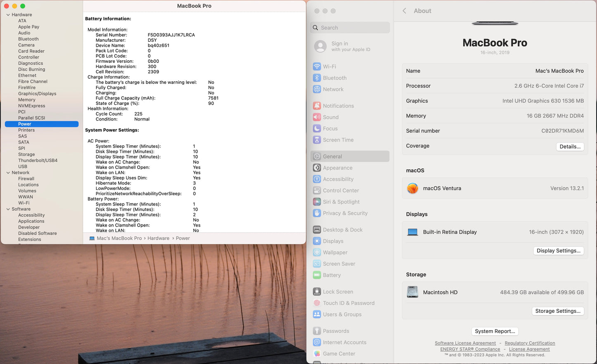Click the System Report button
Viewport: 597px width, 364px height.
[x=495, y=331]
